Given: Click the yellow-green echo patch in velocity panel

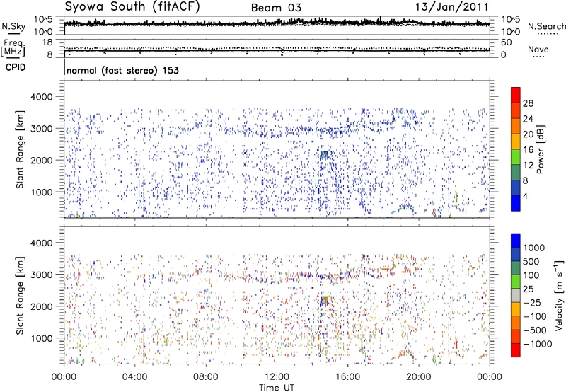Looking at the screenshot, I should (x=325, y=301).
